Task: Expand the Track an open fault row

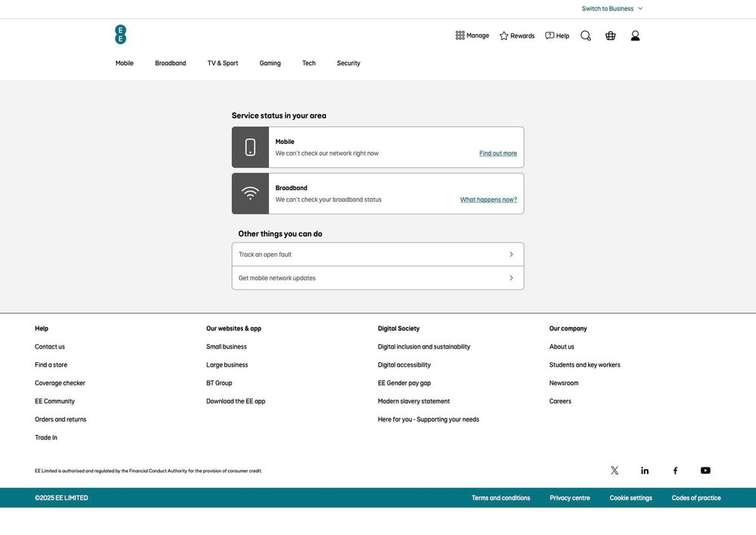Action: (378, 254)
